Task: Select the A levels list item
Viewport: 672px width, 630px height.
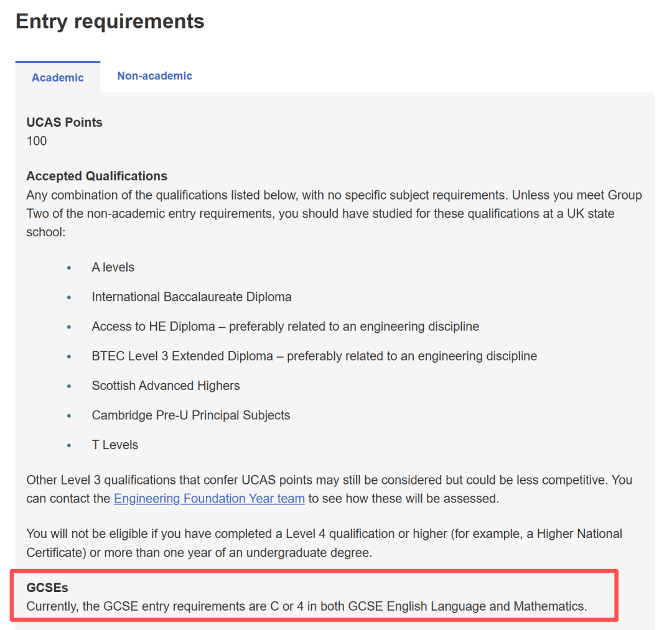Action: tap(113, 267)
